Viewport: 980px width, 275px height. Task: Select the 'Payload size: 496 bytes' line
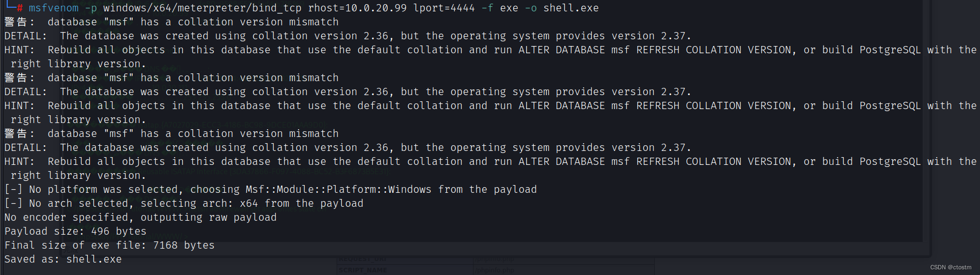pos(75,231)
